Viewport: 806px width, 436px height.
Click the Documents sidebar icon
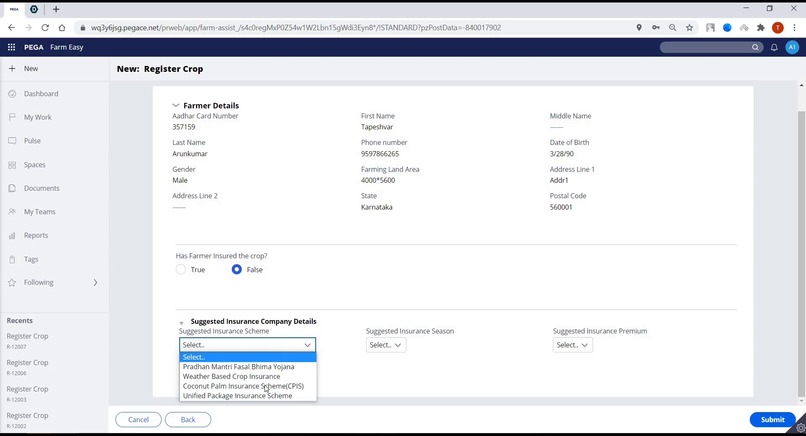point(12,188)
